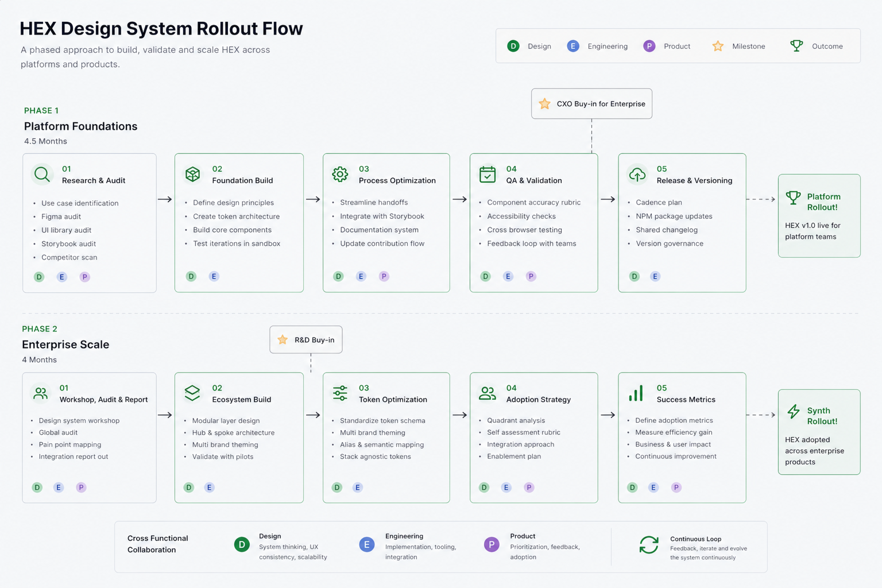Click the 'Figma audit' bullet
The height and width of the screenshot is (588, 882).
61,216
